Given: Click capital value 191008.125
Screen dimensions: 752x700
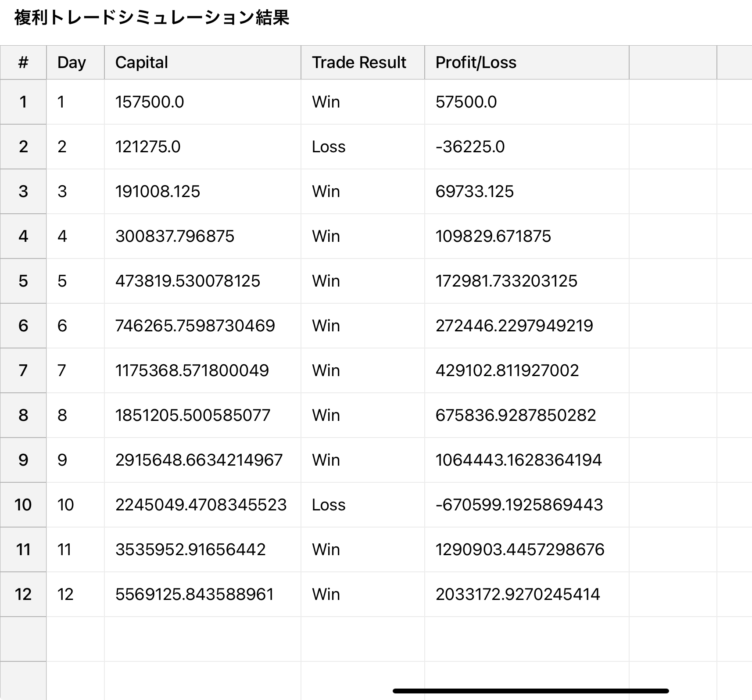Looking at the screenshot, I should (158, 191).
